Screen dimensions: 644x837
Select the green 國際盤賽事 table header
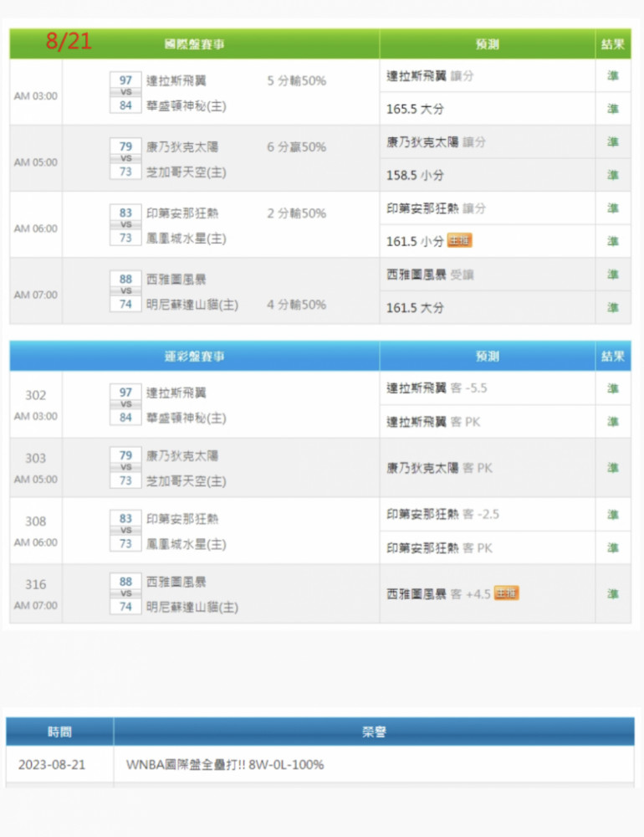(194, 44)
